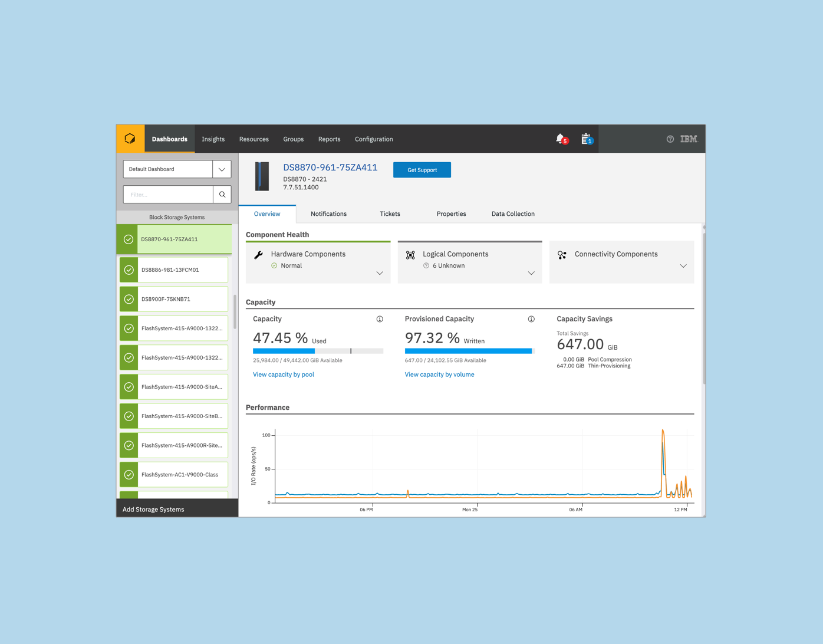The width and height of the screenshot is (823, 644).
Task: Click the Block Storage Systems header
Action: pos(177,217)
